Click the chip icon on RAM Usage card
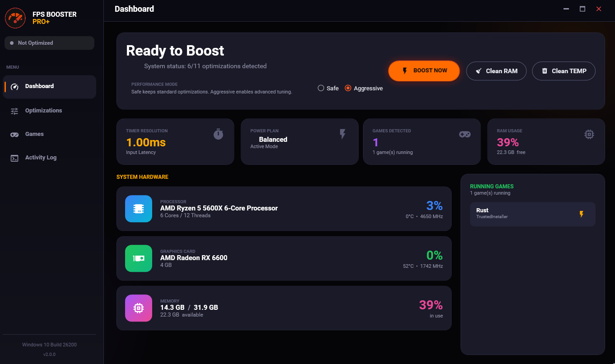 [589, 134]
